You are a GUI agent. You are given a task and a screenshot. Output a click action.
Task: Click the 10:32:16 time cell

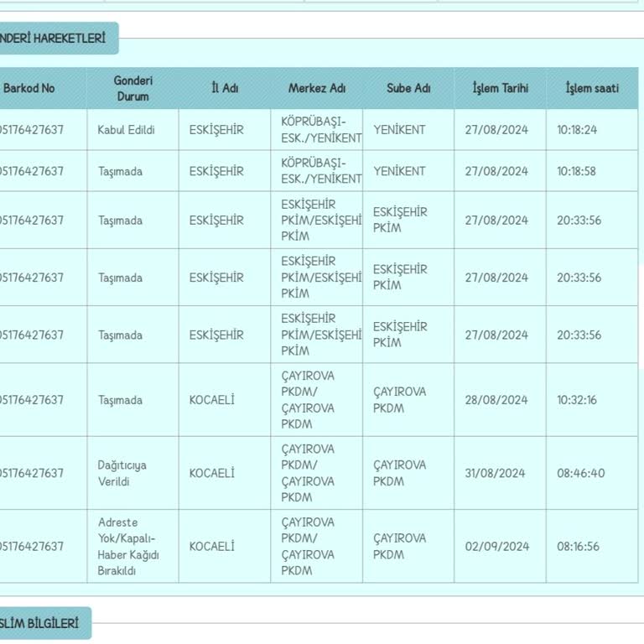pyautogui.click(x=592, y=400)
